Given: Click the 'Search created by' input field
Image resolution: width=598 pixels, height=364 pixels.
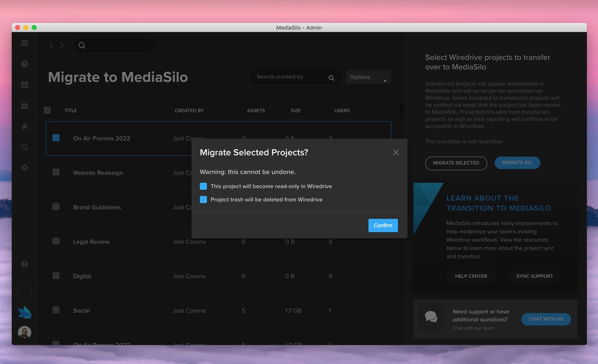Looking at the screenshot, I should pos(295,77).
